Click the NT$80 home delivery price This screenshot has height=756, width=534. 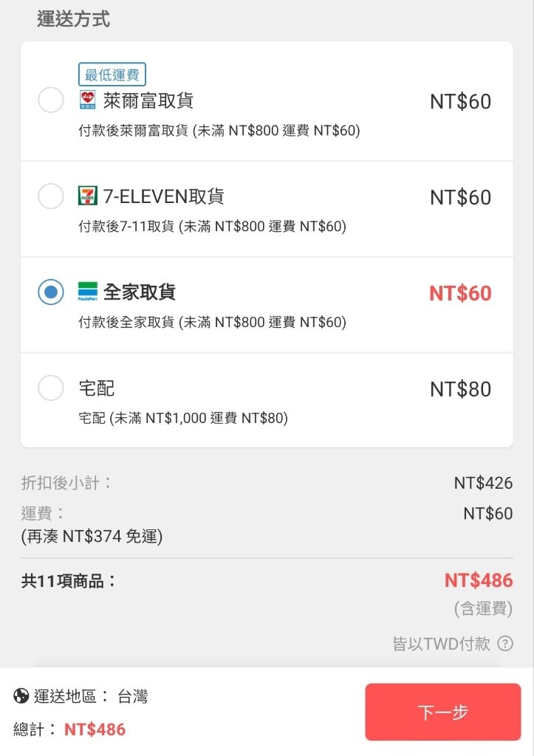tap(460, 389)
